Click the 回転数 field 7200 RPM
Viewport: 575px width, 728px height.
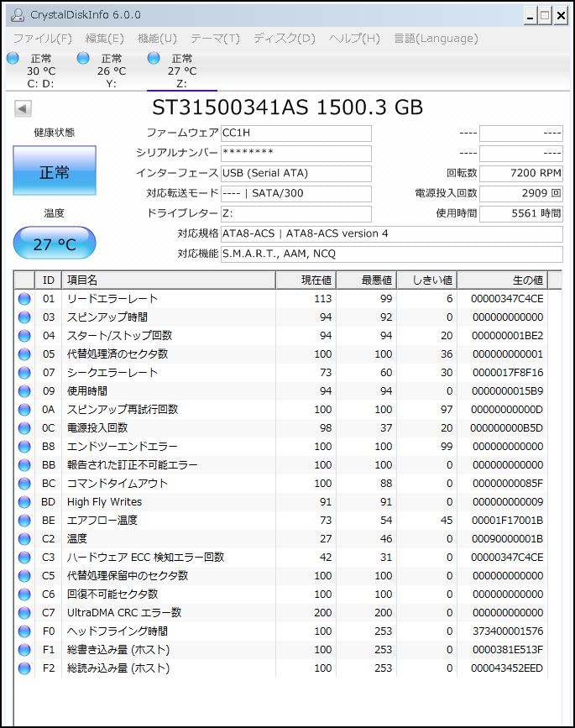(521, 174)
